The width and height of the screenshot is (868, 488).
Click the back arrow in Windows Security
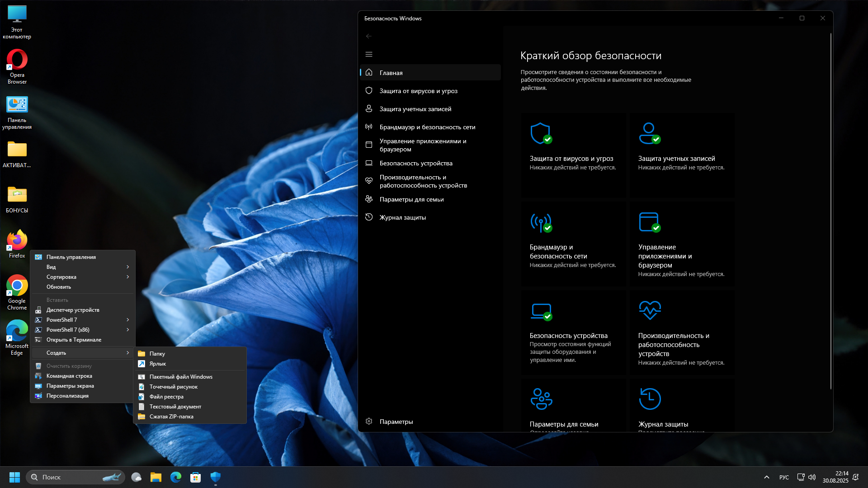[x=369, y=36]
